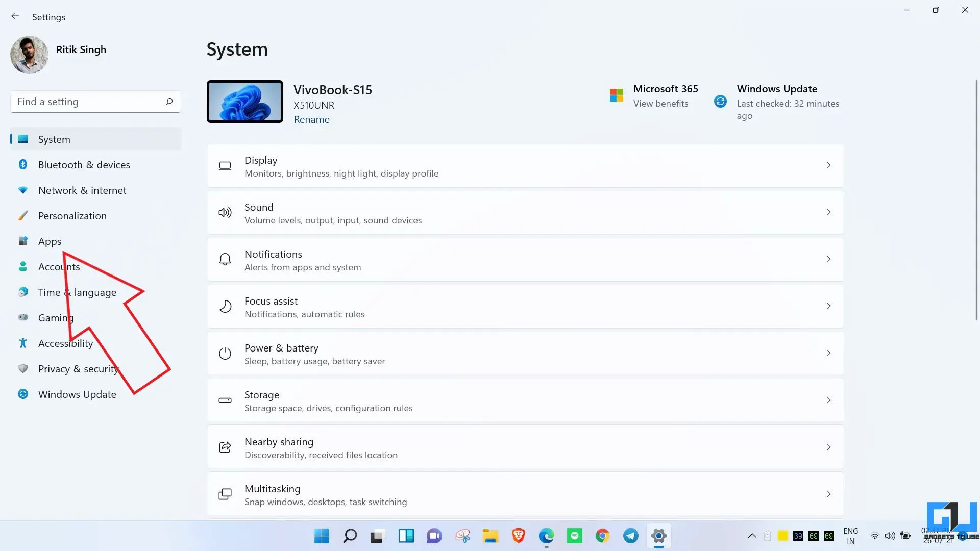980x551 pixels.
Task: Open Network & internet section
Action: point(95,190)
